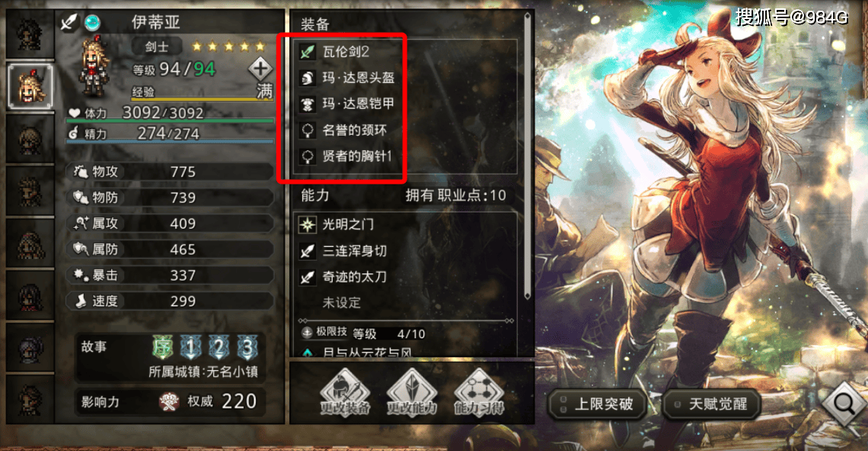868x451 pixels.
Task: Click the empty 未设定 ability slot
Action: pyautogui.click(x=407, y=302)
